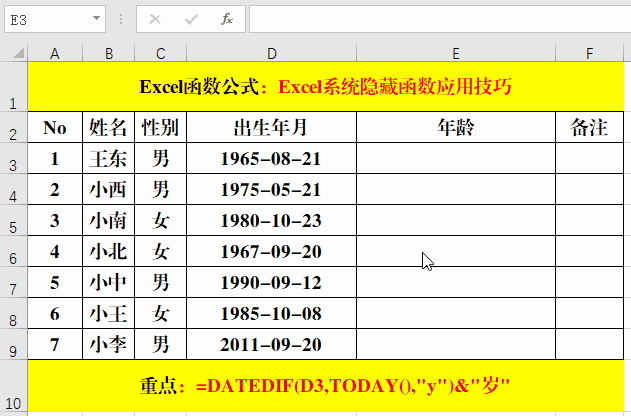Click the 'No' header cell

click(x=55, y=127)
